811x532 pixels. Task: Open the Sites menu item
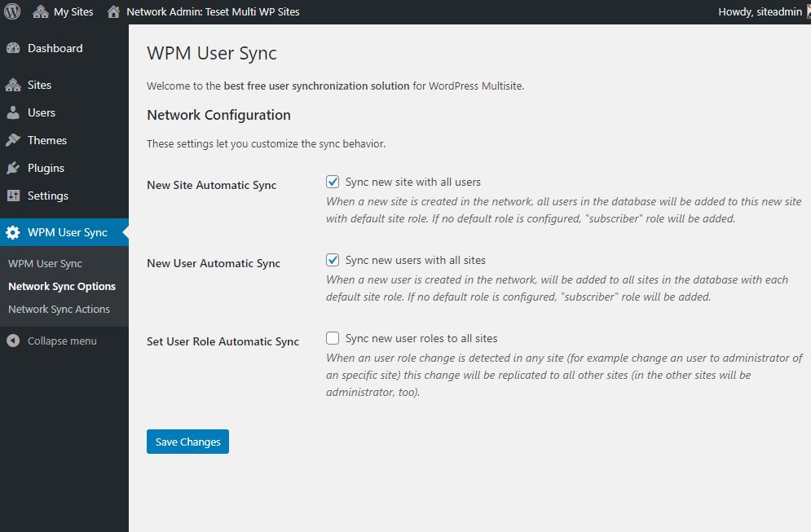coord(64,85)
